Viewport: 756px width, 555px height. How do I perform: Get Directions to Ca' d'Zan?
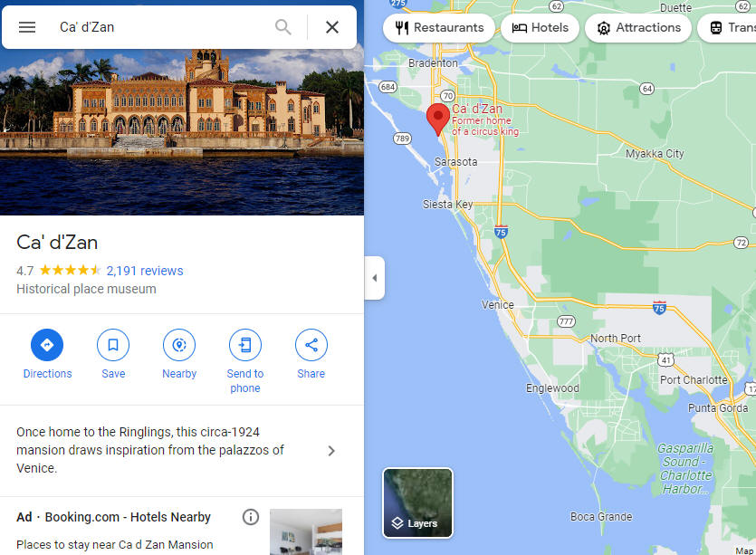click(x=47, y=354)
